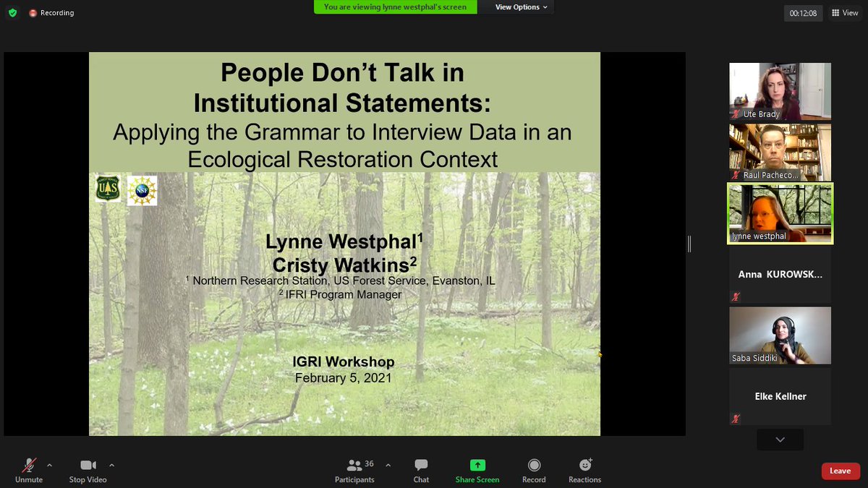Expand video options arrow beside Stop Video
Viewport: 868px width, 488px height.
coord(111,465)
